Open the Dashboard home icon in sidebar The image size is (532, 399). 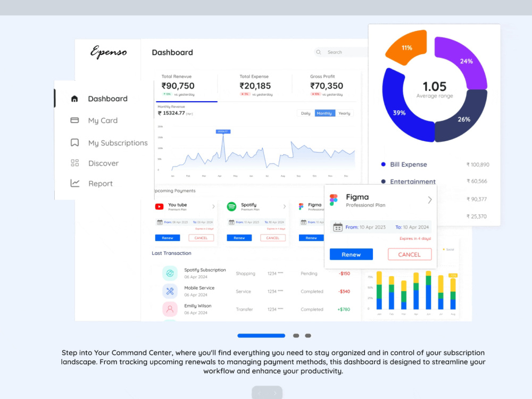pos(74,99)
